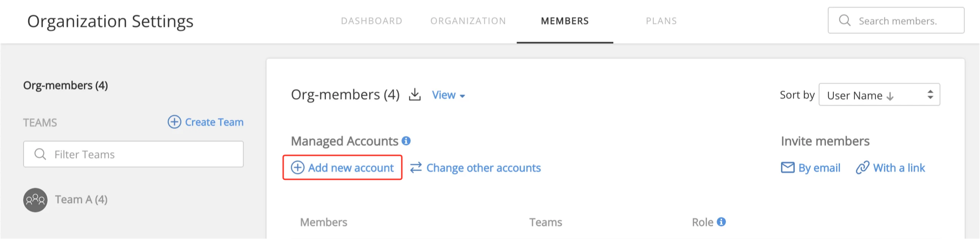The height and width of the screenshot is (239, 980).
Task: Click the Create Team link
Action: pyautogui.click(x=214, y=122)
